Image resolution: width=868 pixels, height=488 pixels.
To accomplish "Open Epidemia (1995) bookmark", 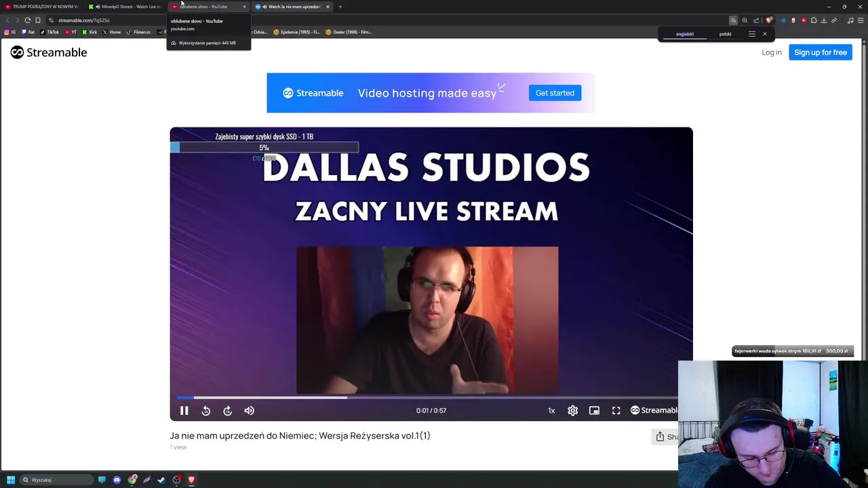I will coord(297,32).
